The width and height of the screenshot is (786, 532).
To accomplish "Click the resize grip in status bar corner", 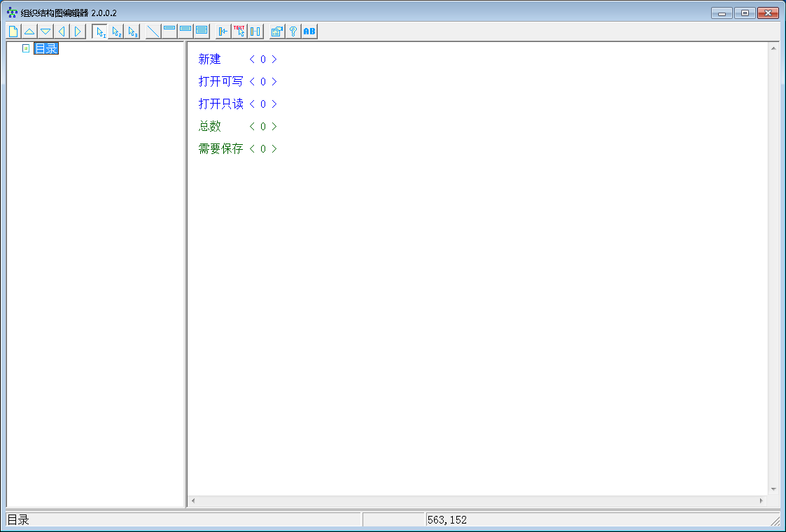I will point(776,521).
